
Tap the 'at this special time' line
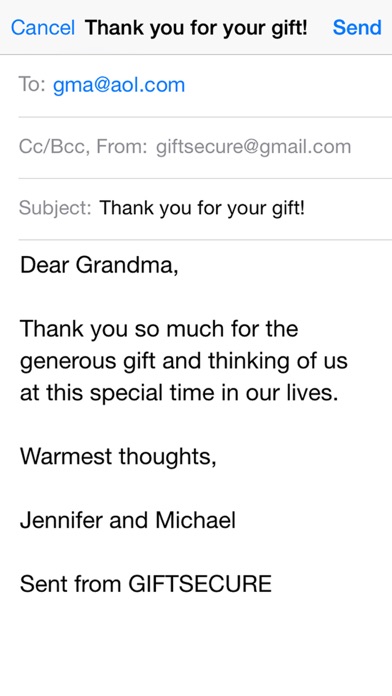[179, 393]
